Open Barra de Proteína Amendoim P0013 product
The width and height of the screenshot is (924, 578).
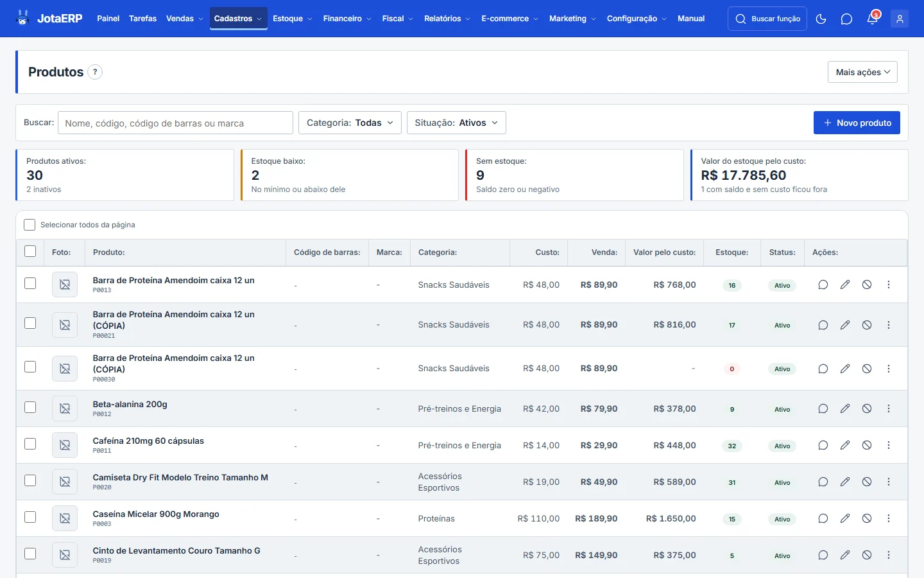(x=173, y=280)
